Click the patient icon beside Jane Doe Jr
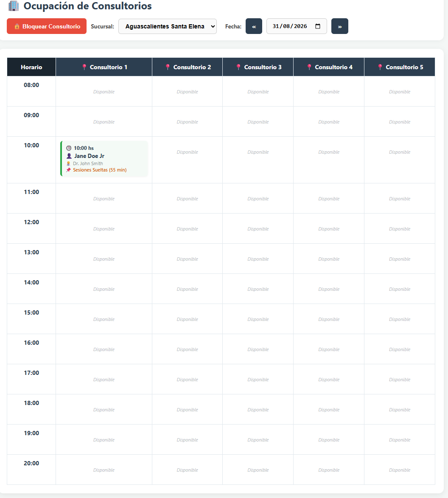 [69, 156]
